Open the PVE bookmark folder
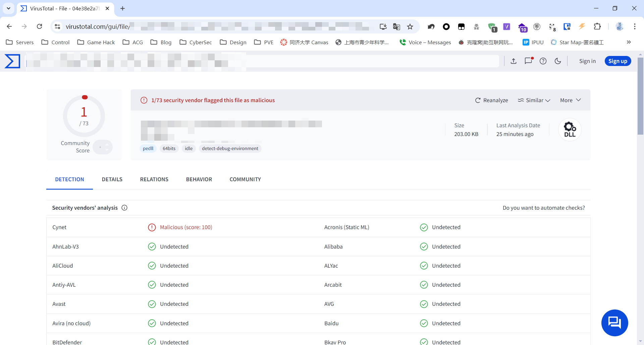Viewport: 644px width, 345px height. (264, 42)
